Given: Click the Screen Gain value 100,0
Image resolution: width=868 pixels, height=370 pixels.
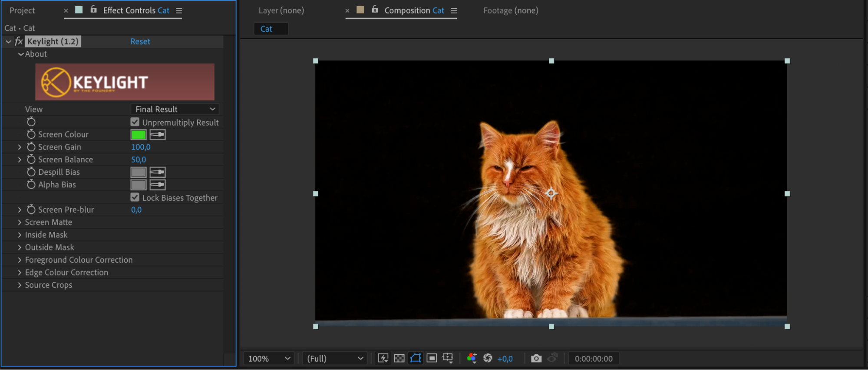Looking at the screenshot, I should click(141, 147).
